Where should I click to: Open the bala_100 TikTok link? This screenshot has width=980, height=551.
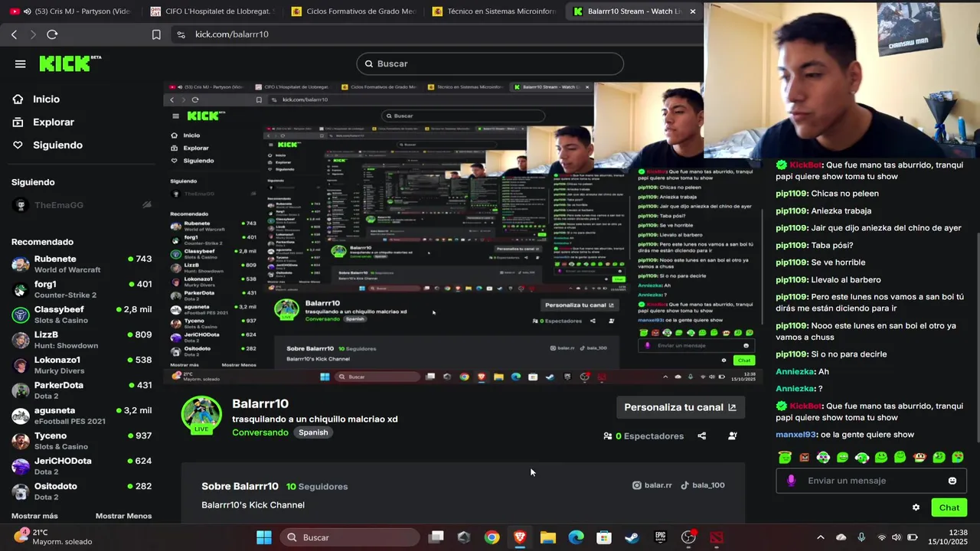[x=702, y=485]
